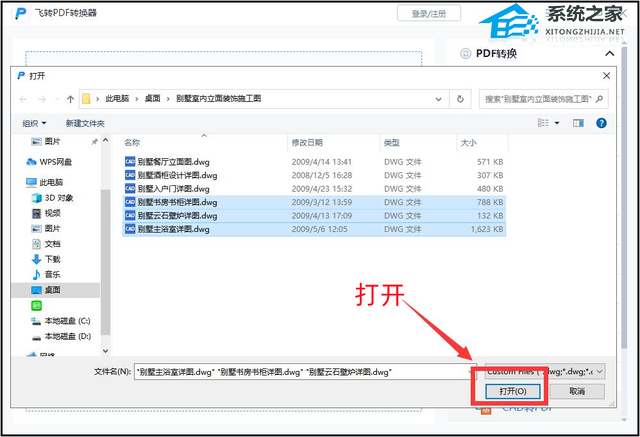Viewport: 640px width, 437px height.
Task: Click CAD icon of 别墅主浴室详图.dwg
Action: coord(130,229)
